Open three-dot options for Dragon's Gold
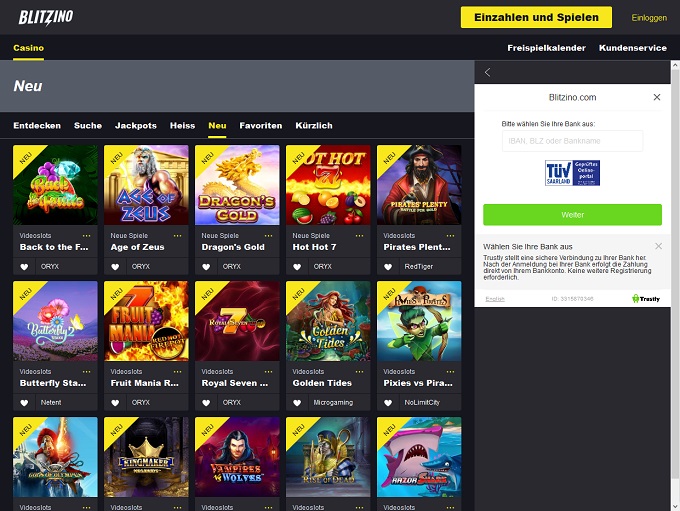The image size is (680, 511). (x=268, y=235)
